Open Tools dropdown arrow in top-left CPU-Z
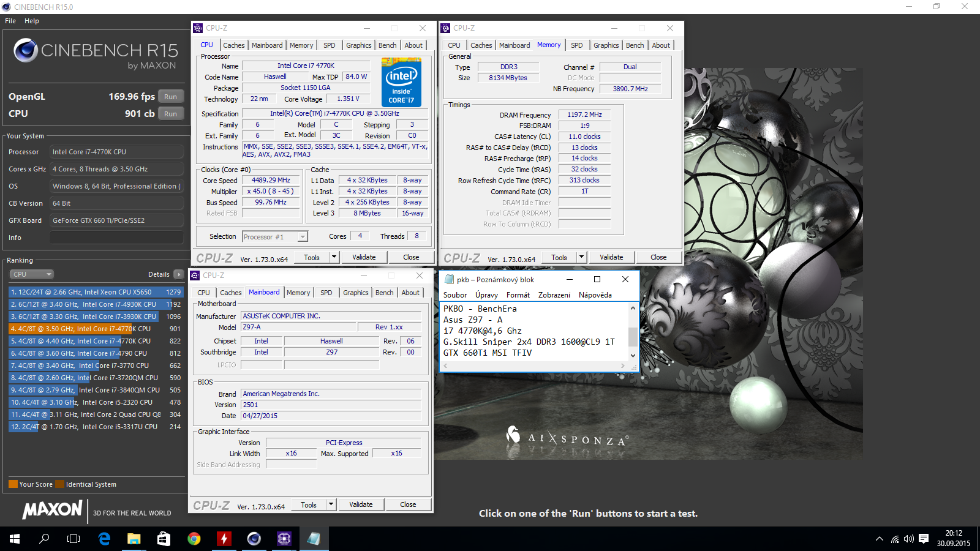 (x=334, y=257)
